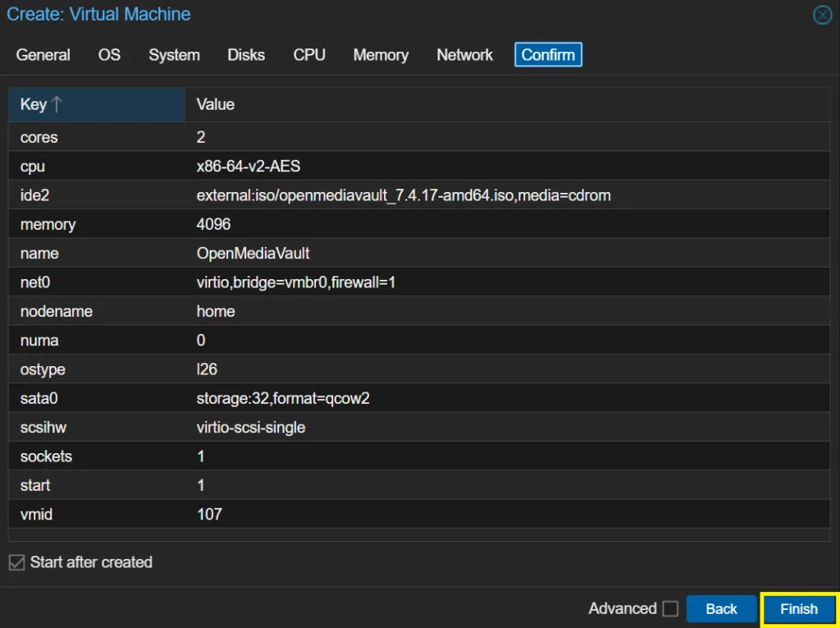Select the Confirm tab
The height and width of the screenshot is (628, 840).
pos(548,55)
